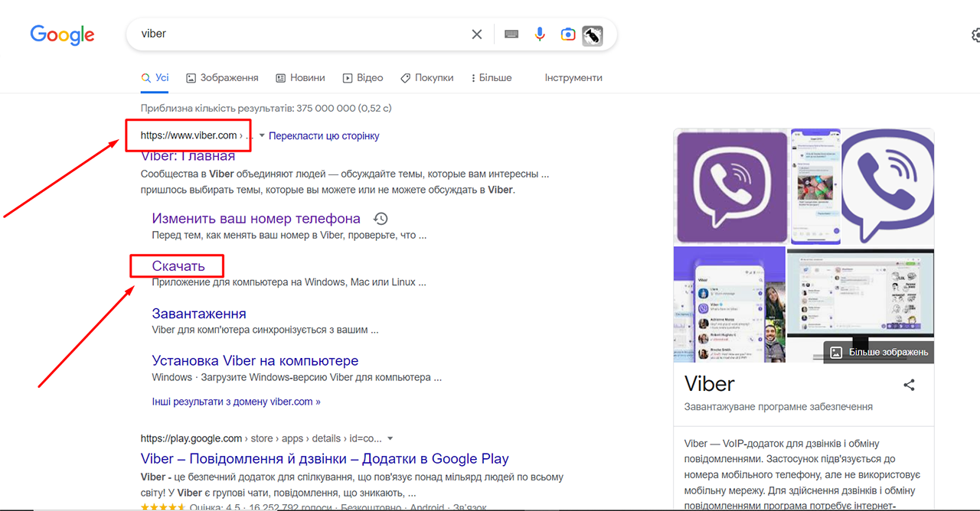Click the Google logo
Screen dimensions: 980x511
click(x=62, y=34)
